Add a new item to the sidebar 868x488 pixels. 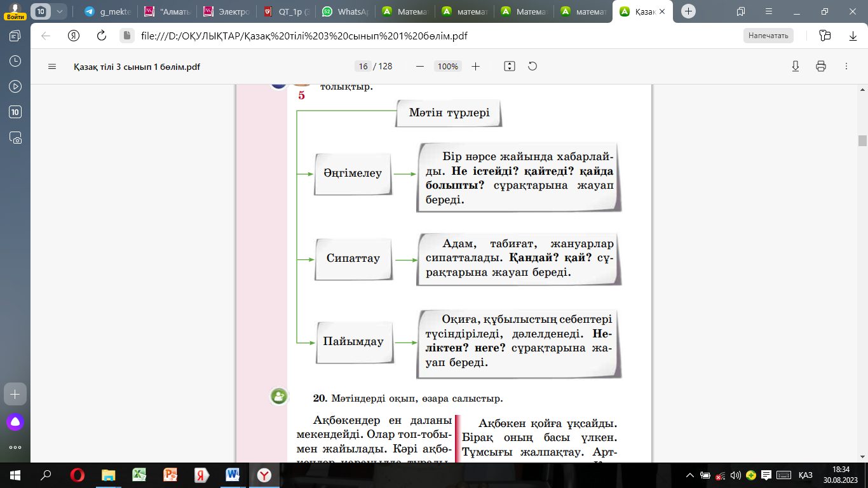(x=15, y=394)
